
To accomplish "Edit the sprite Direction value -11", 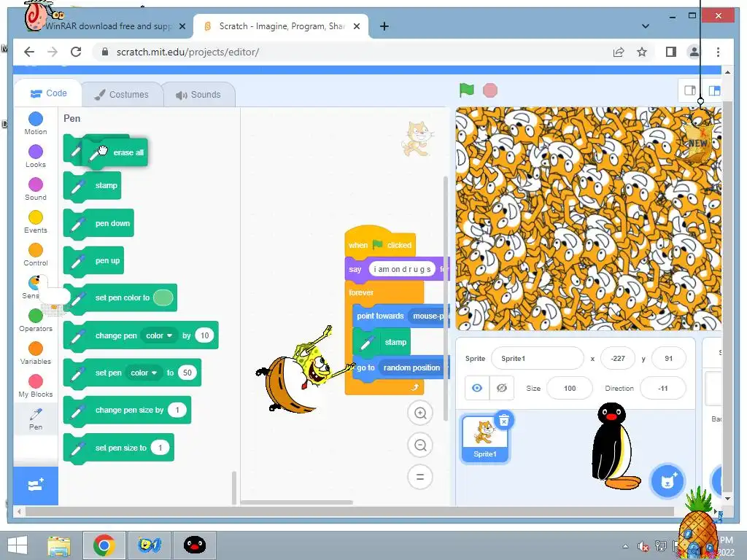I will 662,388.
